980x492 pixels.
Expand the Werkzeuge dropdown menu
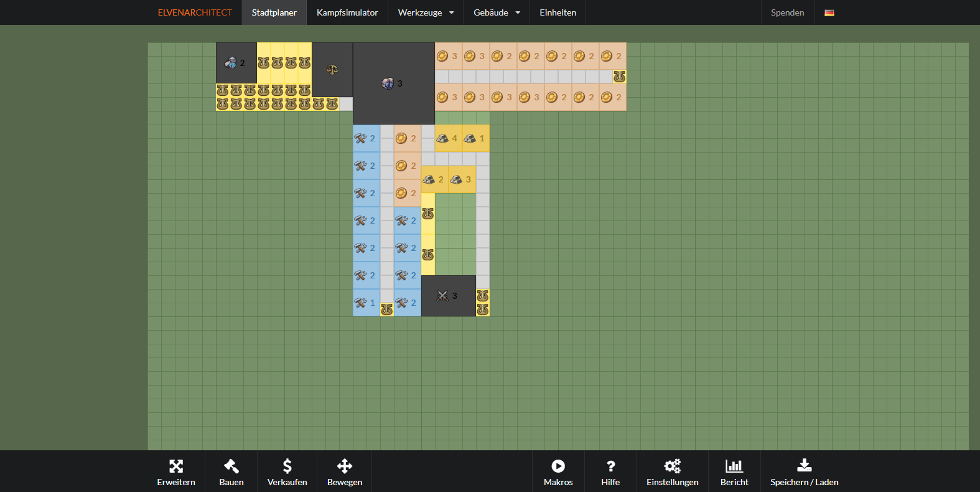point(426,12)
